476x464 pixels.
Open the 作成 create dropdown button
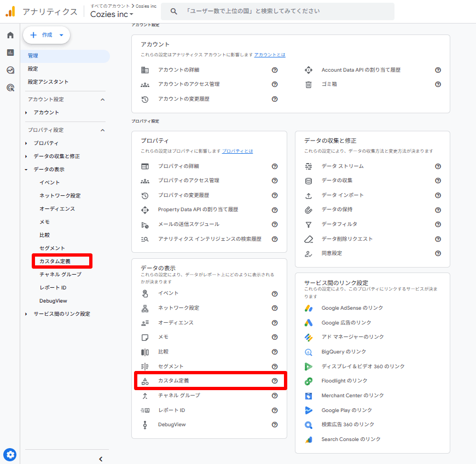(47, 35)
